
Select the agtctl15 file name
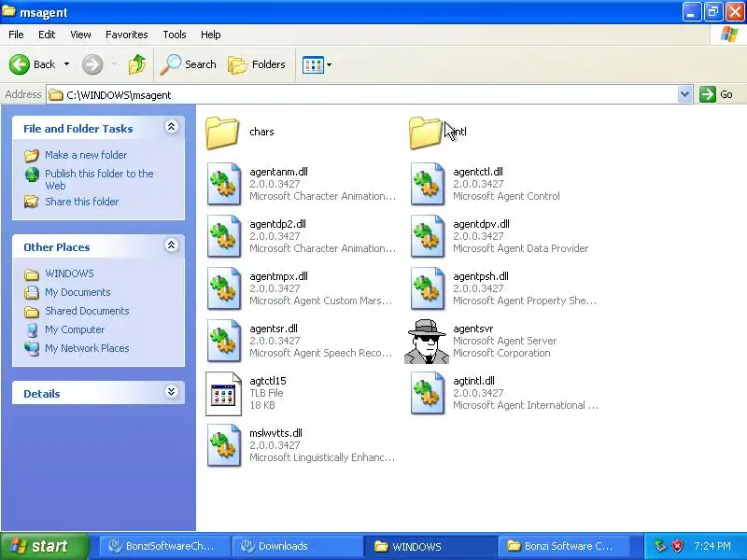point(268,381)
